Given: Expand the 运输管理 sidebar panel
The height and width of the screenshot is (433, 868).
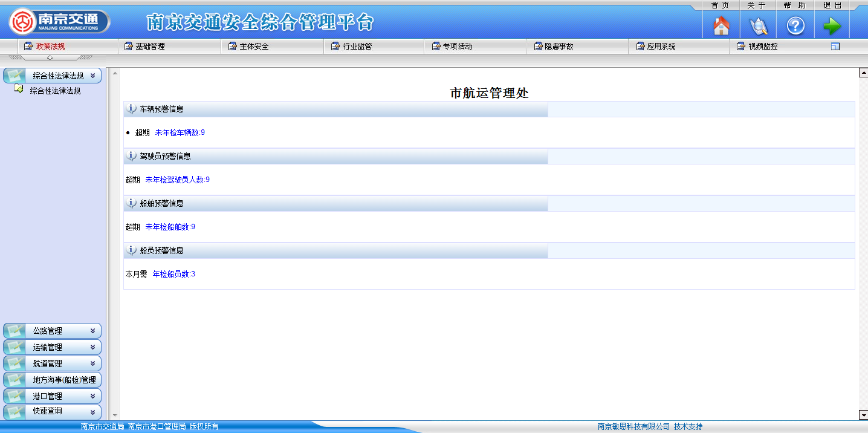Looking at the screenshot, I should (x=92, y=348).
